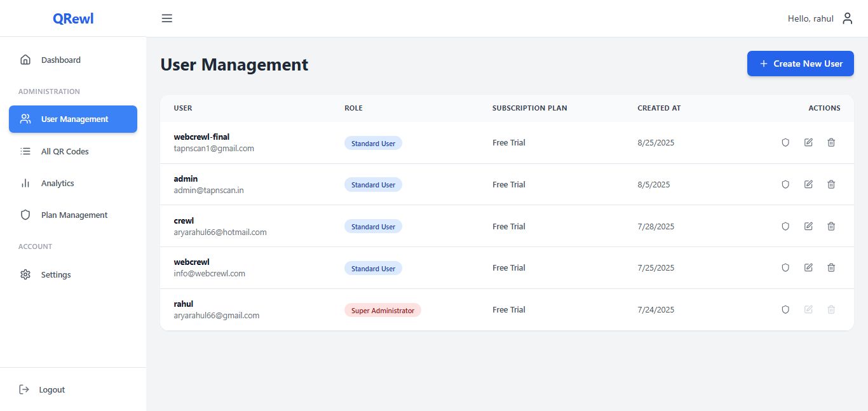
Task: Click the trash icon in webcrewl-final row
Action: [831, 142]
